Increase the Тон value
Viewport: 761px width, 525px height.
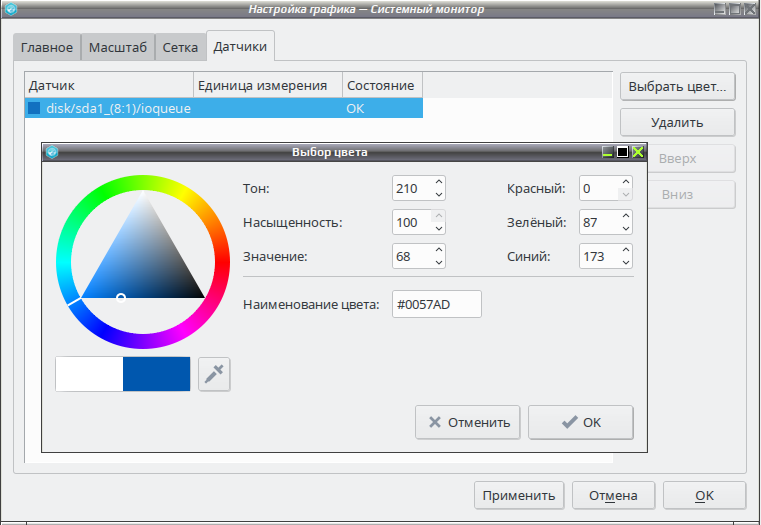439,182
